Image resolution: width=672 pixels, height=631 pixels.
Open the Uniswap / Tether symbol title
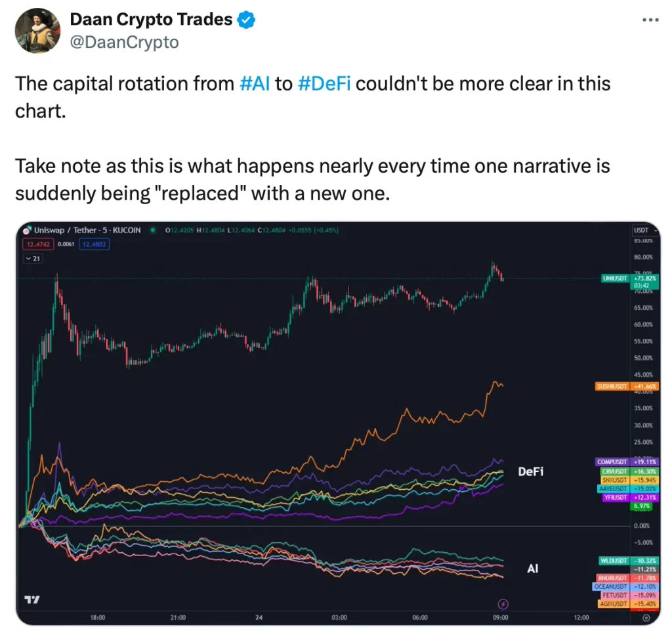(83, 230)
